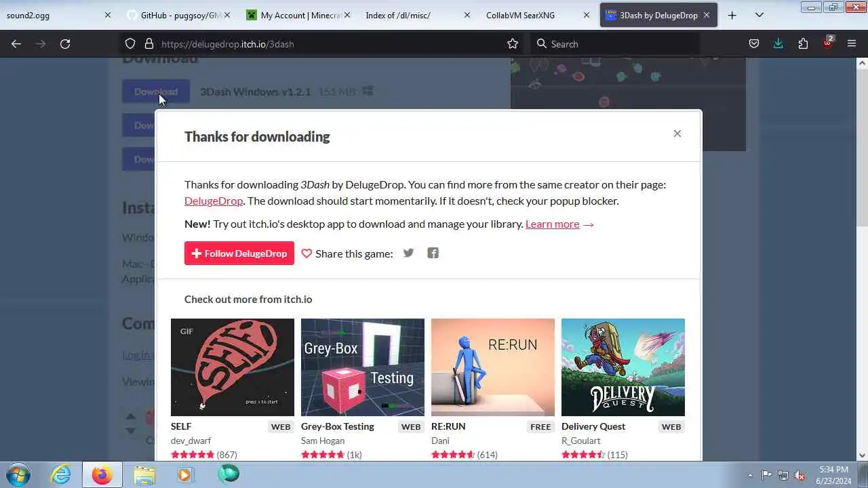Open Firefox extensions puzzle icon

[x=803, y=43]
